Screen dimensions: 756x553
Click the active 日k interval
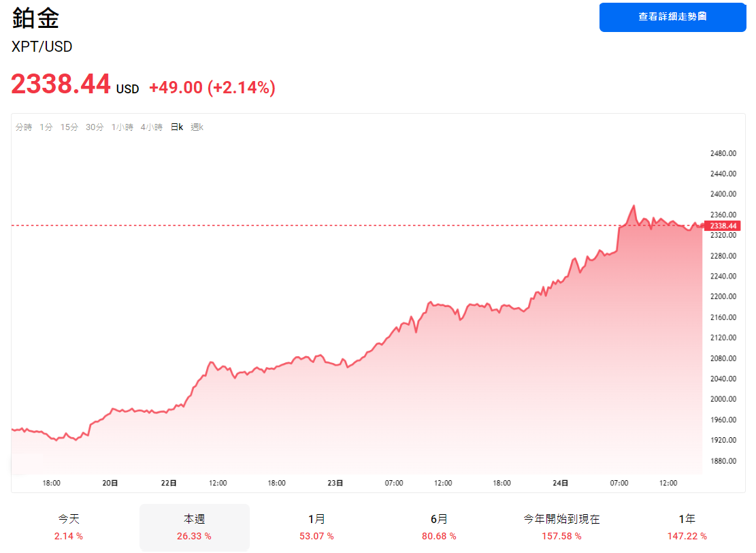(176, 127)
